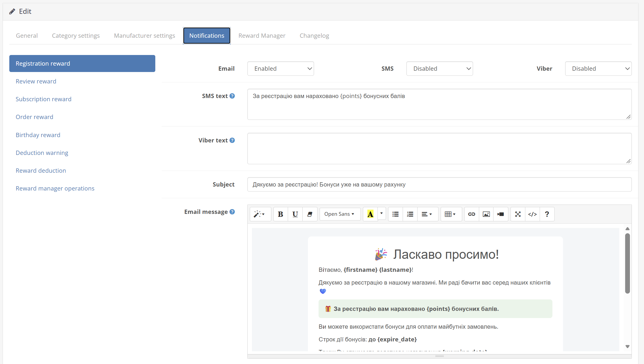The width and height of the screenshot is (644, 364).
Task: Open the Manufacturer settings tab
Action: point(145,36)
